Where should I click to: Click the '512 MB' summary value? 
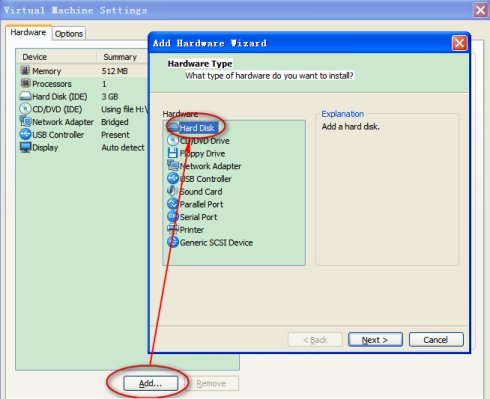pyautogui.click(x=115, y=71)
